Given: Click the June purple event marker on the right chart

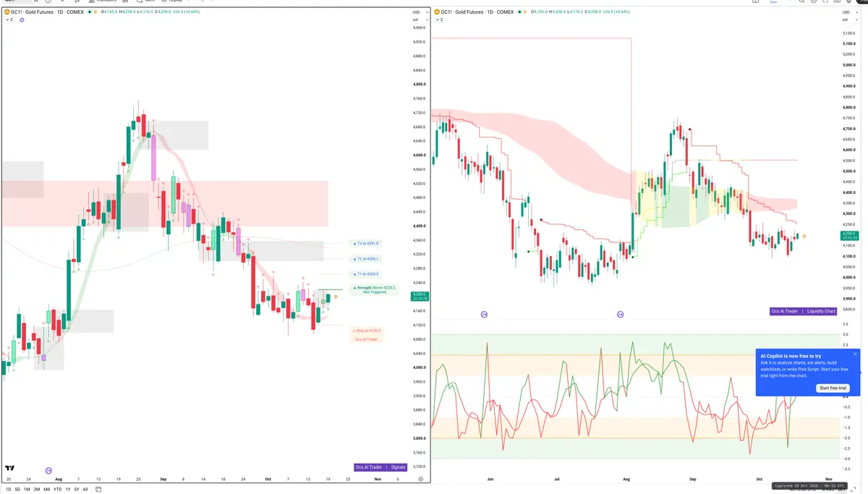Looking at the screenshot, I should click(484, 315).
